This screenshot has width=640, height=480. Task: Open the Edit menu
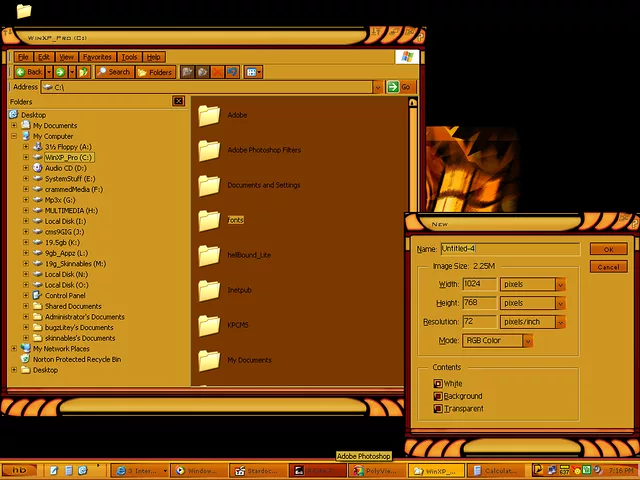click(x=44, y=57)
